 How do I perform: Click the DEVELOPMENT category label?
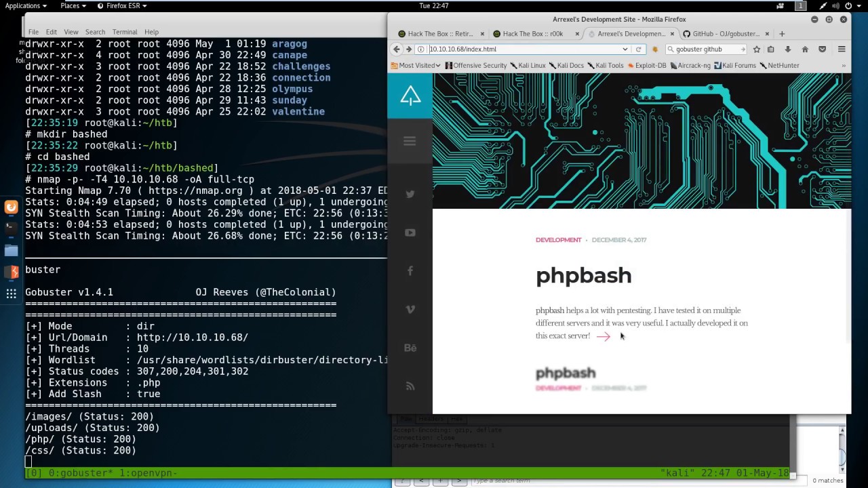[559, 240]
